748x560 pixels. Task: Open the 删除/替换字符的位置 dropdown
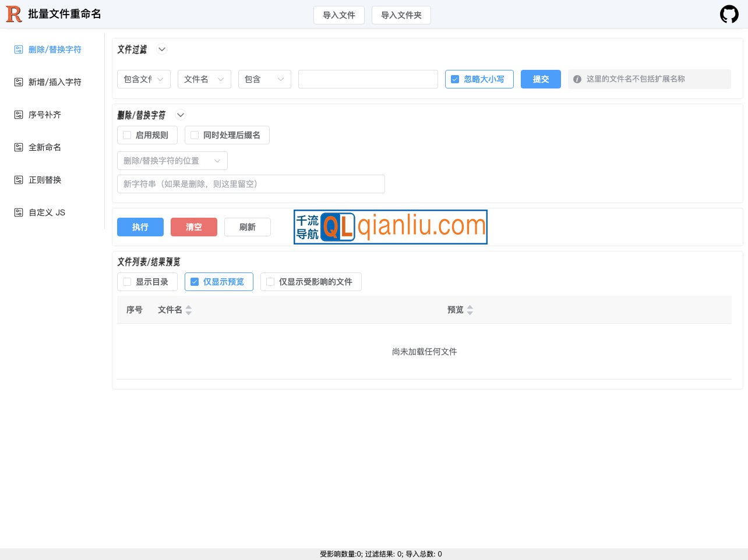click(x=172, y=161)
